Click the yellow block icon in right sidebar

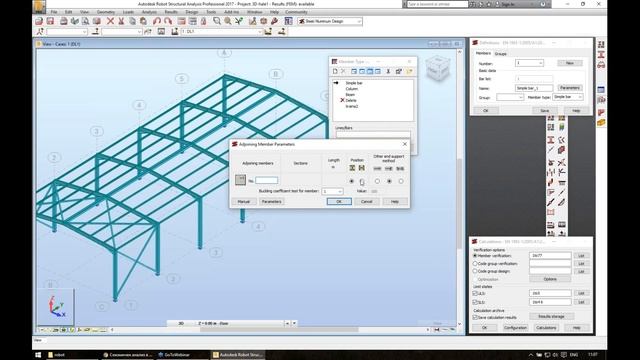point(601,123)
